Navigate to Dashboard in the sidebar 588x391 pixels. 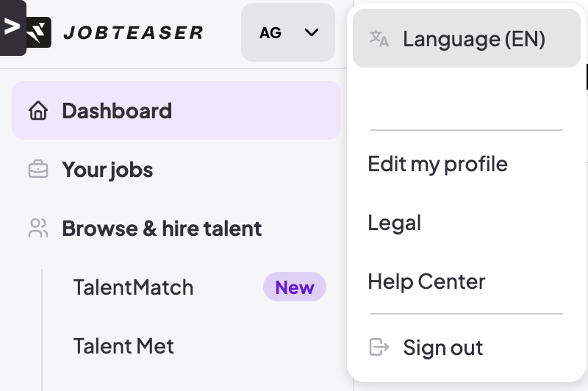click(x=117, y=111)
